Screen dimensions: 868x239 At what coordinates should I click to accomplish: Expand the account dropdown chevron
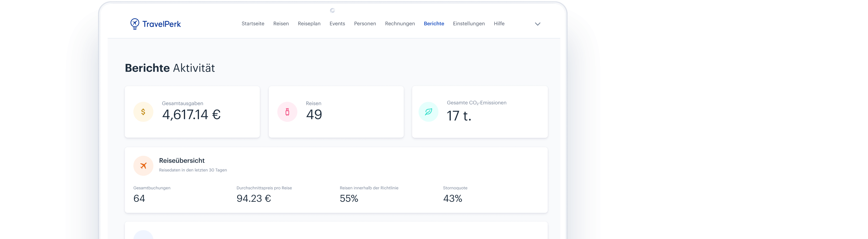click(x=538, y=24)
